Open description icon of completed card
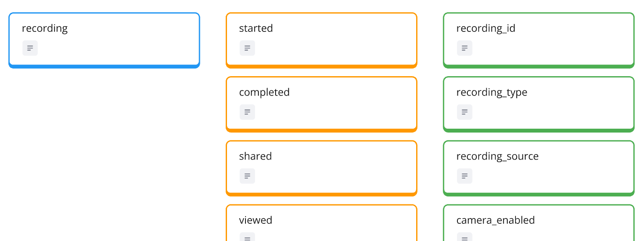The height and width of the screenshot is (241, 644). pos(247,112)
